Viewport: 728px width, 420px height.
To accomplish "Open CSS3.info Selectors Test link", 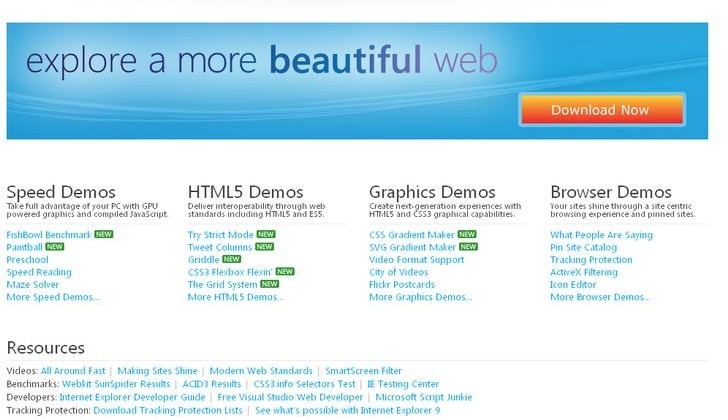I will 304,384.
